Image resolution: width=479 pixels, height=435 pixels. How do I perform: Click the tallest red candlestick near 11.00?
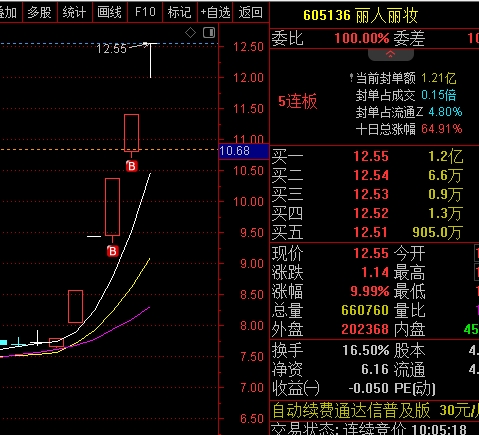131,133
